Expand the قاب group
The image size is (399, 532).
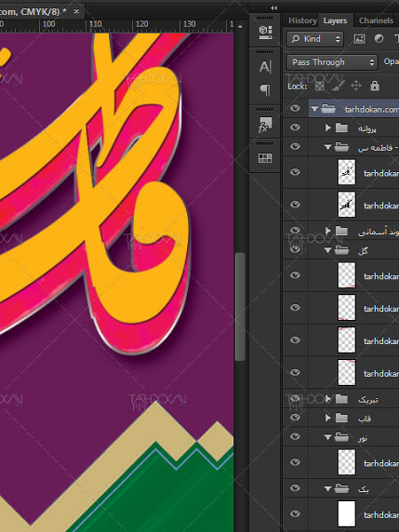(328, 418)
